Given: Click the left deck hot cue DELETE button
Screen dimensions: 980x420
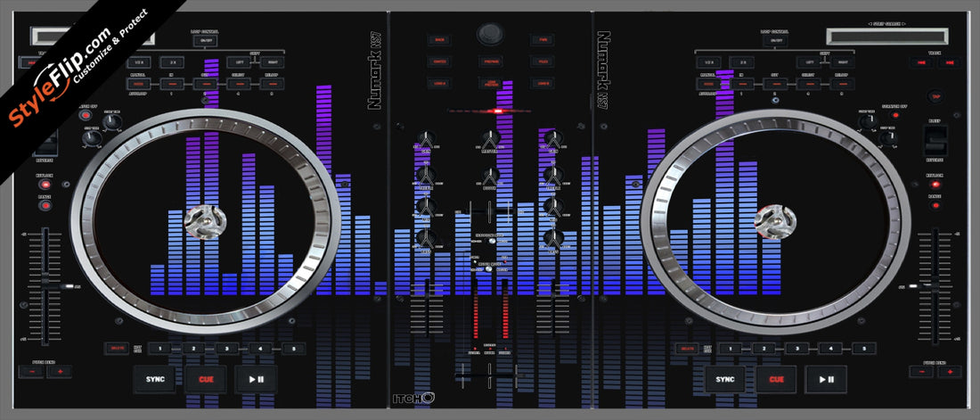Looking at the screenshot, I should point(116,349).
